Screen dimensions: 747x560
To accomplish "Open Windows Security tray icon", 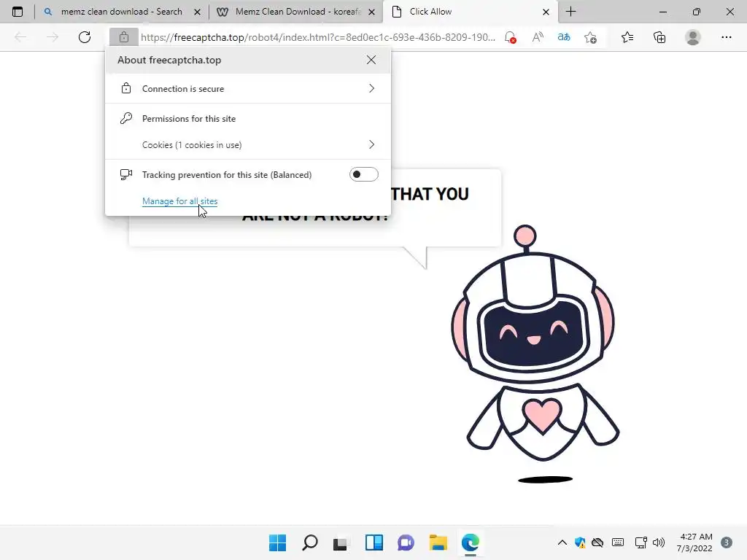I will point(580,542).
